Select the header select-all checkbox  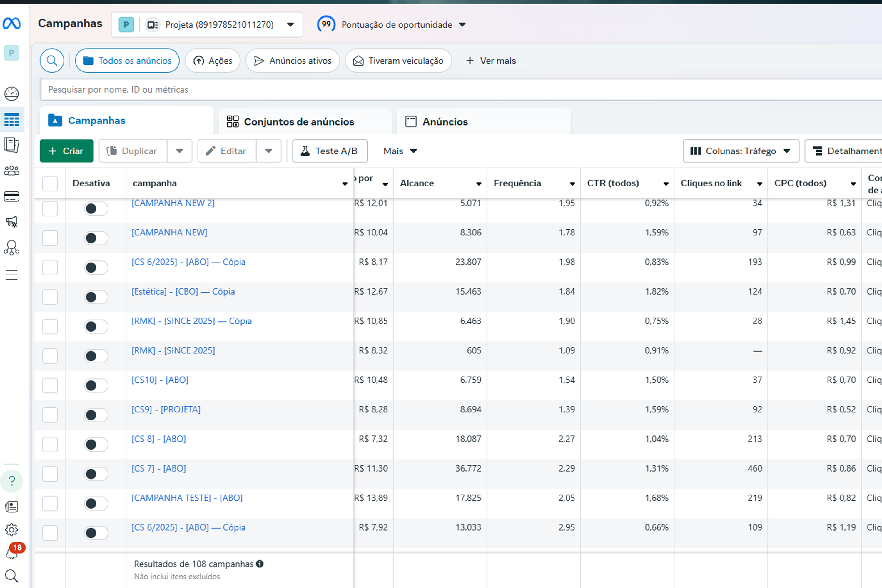click(x=50, y=183)
